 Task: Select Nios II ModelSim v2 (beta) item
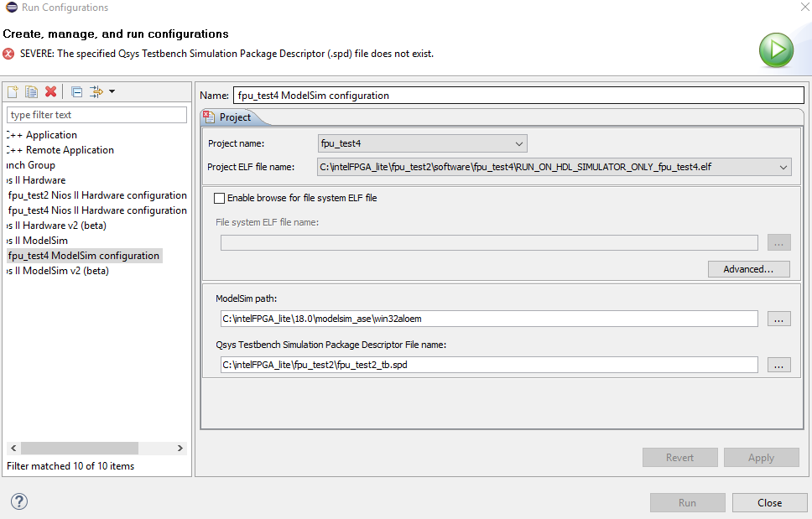click(x=58, y=271)
